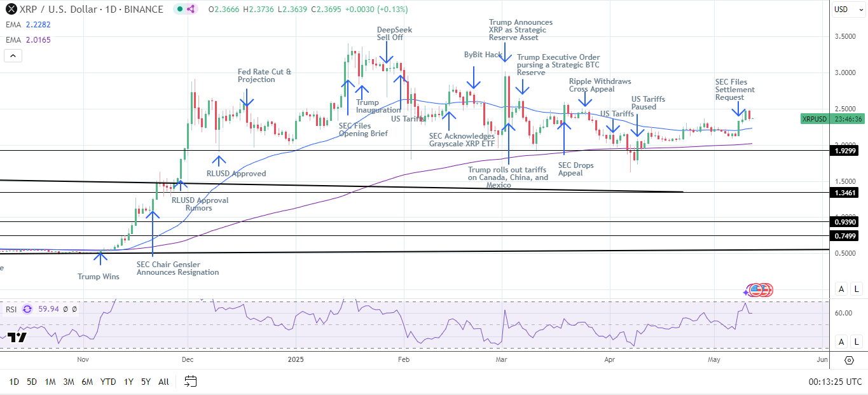Click the RSI refresh cycle icon
This screenshot has width=868, height=395.
27,309
